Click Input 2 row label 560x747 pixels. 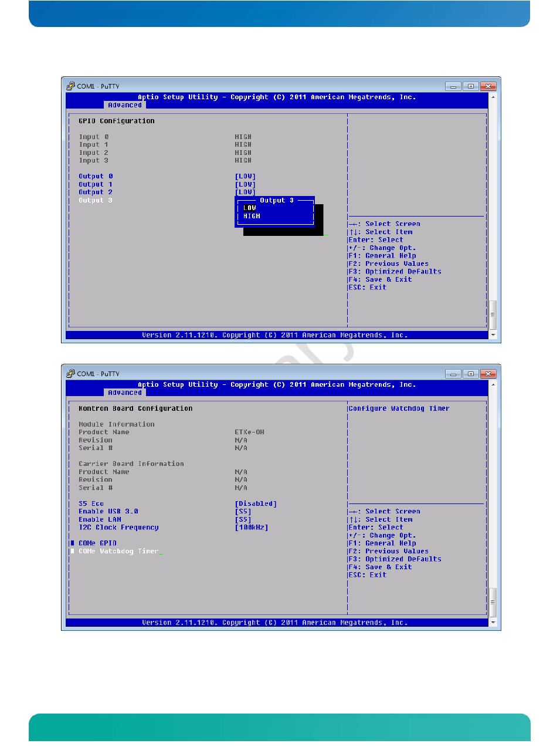[x=93, y=153]
